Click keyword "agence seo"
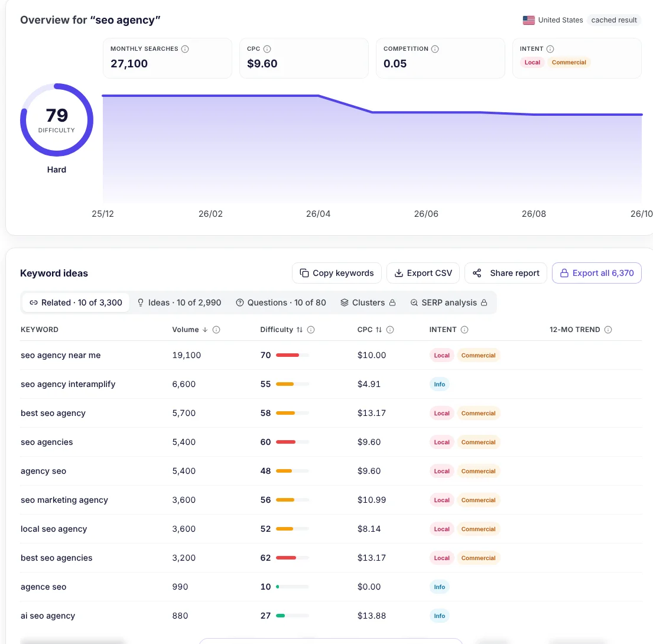This screenshot has height=644, width=653. (43, 587)
